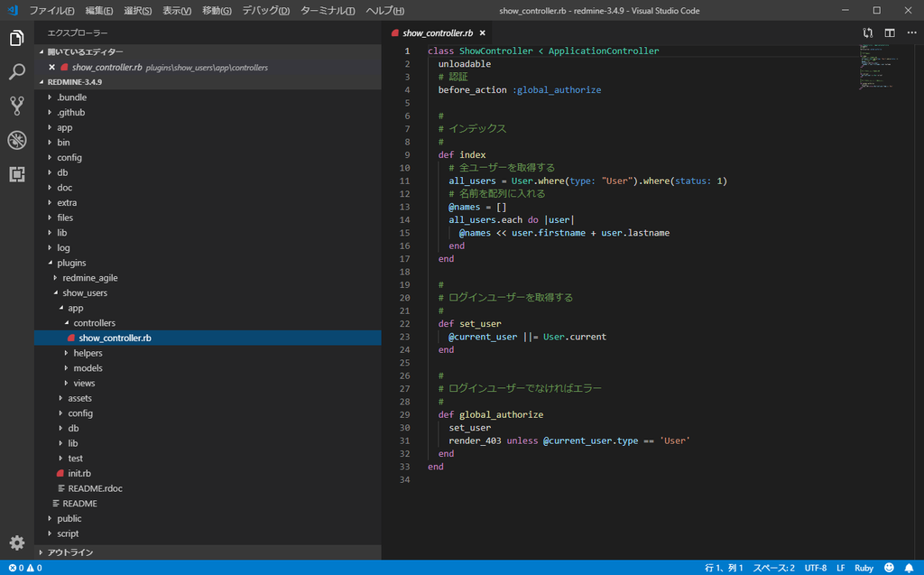Click the errors and warnings indicator in status bar
Viewport: 924px width, 575px height.
(x=25, y=568)
